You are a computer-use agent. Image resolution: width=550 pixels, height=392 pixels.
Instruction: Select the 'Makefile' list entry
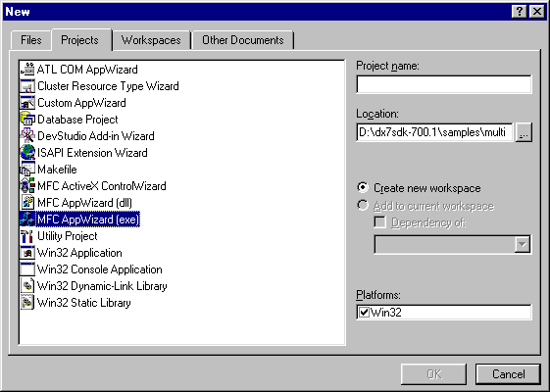click(x=57, y=170)
